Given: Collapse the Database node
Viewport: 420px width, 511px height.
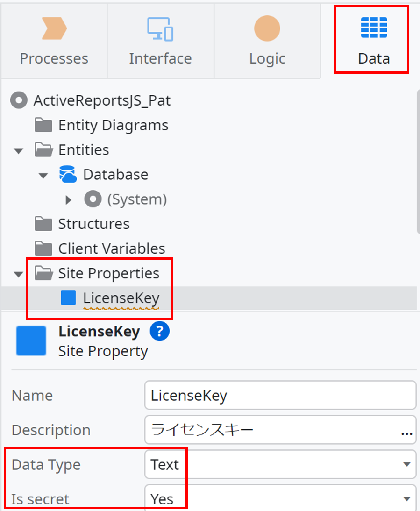Looking at the screenshot, I should tap(43, 176).
